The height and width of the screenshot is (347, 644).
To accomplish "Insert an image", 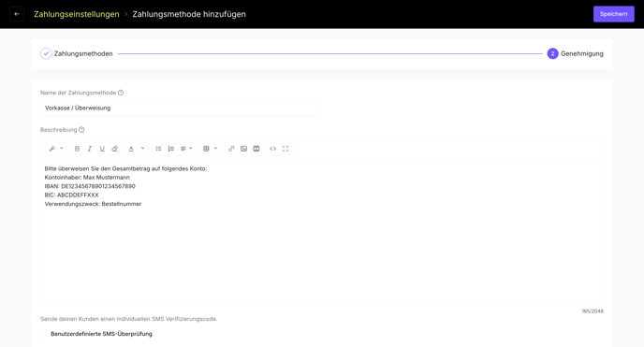I will tap(243, 149).
